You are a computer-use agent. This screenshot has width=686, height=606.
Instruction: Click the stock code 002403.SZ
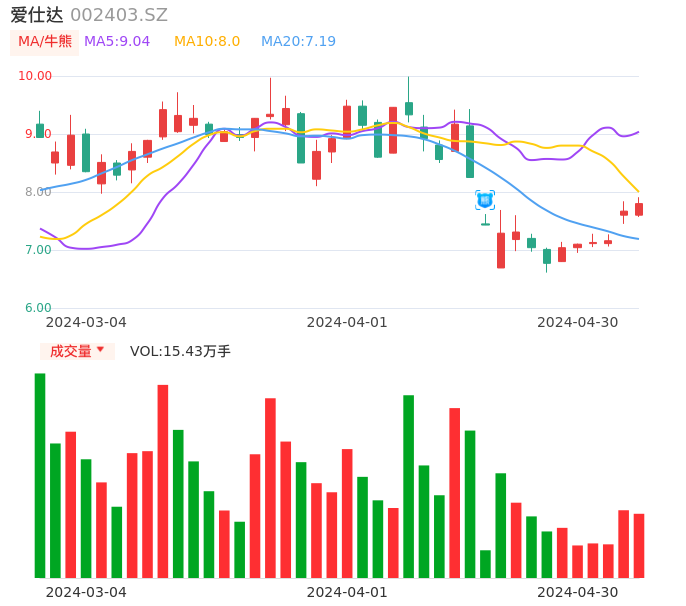coord(119,15)
